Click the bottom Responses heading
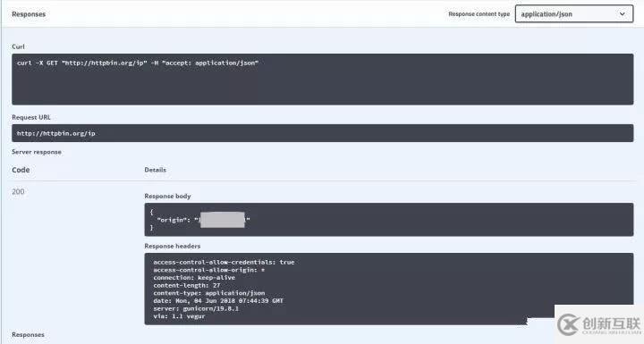The height and width of the screenshot is (344, 644). click(x=28, y=335)
